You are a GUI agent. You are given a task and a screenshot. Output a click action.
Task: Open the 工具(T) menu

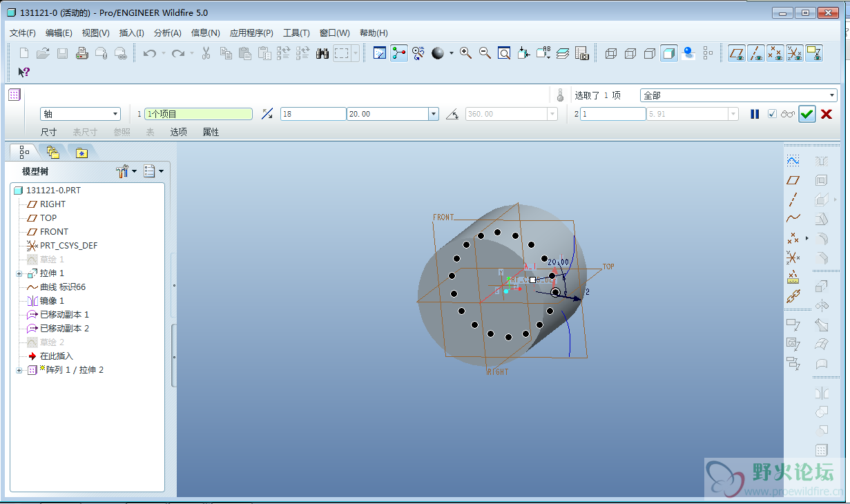[297, 33]
